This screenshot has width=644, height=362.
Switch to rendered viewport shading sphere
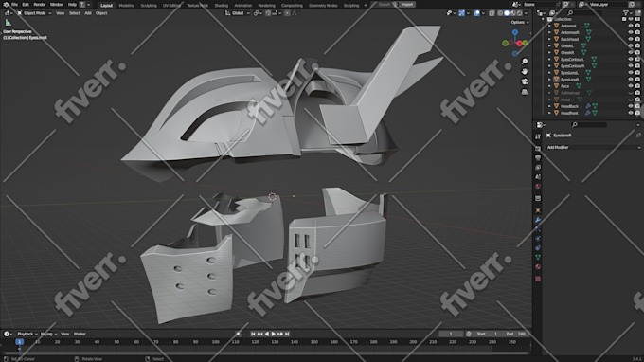click(x=520, y=13)
